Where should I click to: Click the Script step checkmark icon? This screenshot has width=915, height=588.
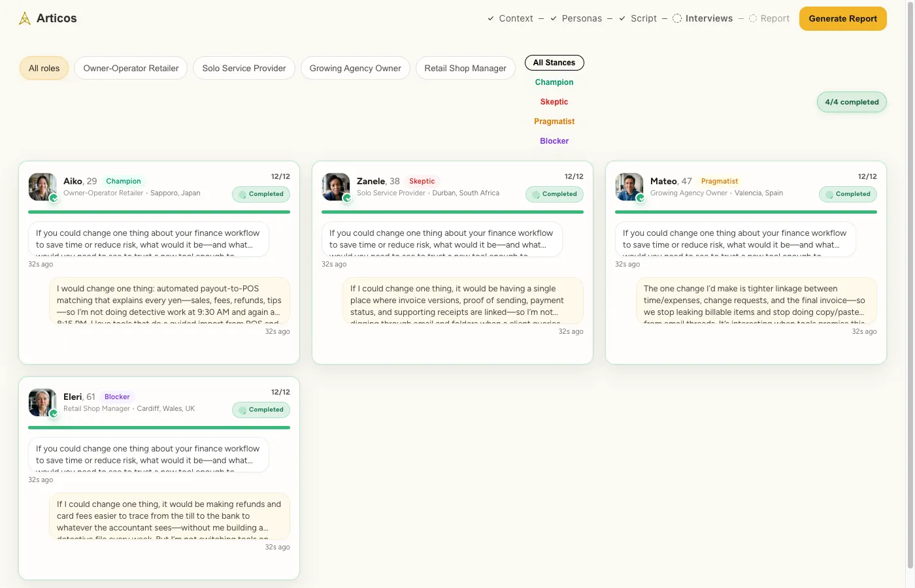[622, 18]
